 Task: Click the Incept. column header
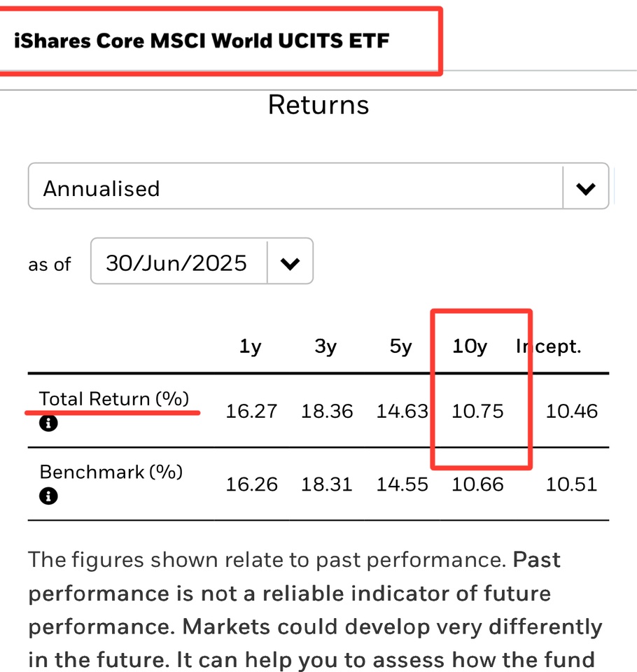pyautogui.click(x=548, y=346)
